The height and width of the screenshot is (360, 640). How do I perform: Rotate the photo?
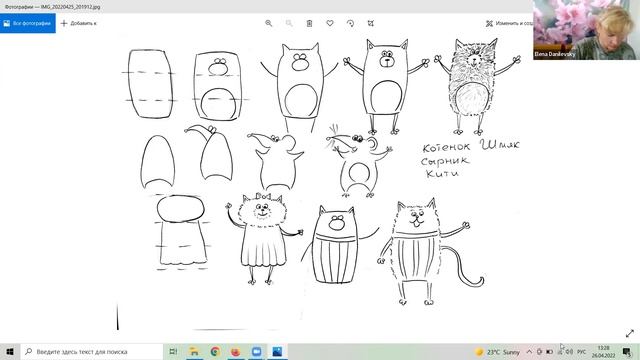(x=350, y=23)
